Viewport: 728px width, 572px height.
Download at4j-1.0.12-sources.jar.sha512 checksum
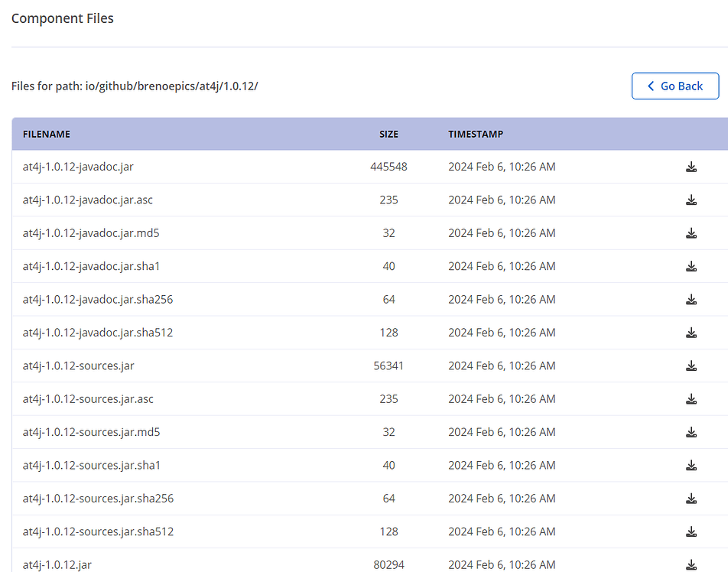pos(691,531)
